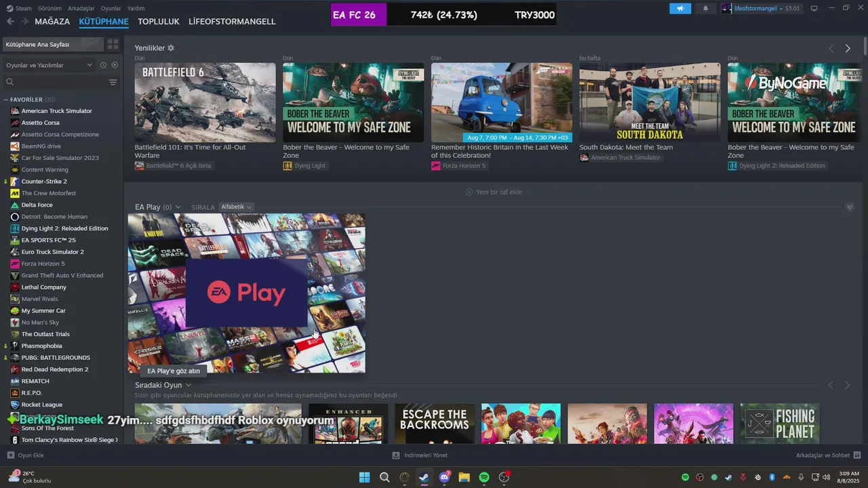Open the Yardım menu
Screen dimensions: 868x488
pyautogui.click(x=136, y=8)
